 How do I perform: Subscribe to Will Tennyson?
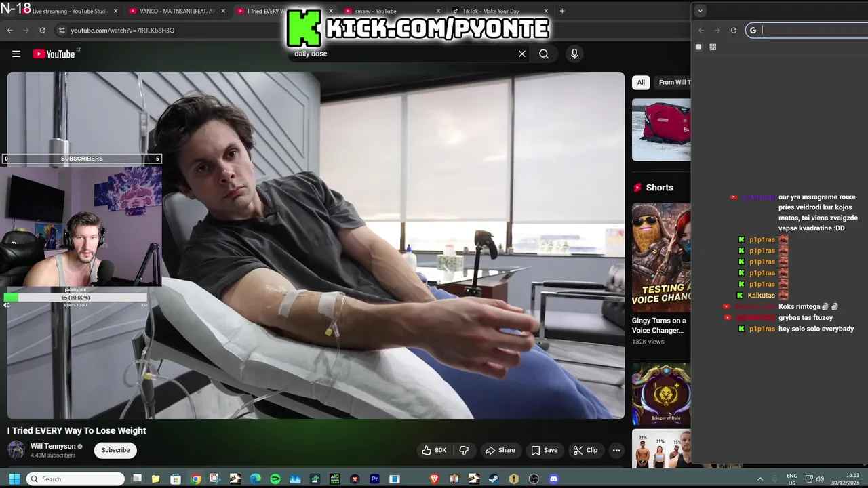pyautogui.click(x=115, y=450)
